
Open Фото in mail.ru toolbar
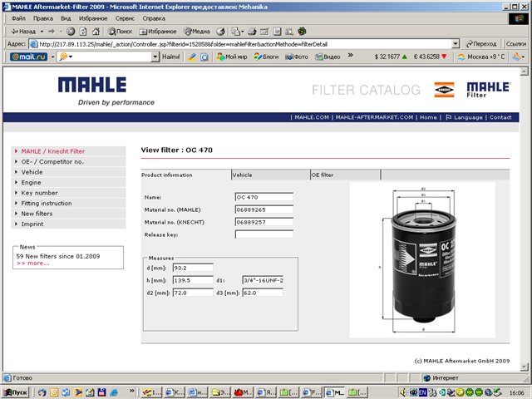click(297, 57)
